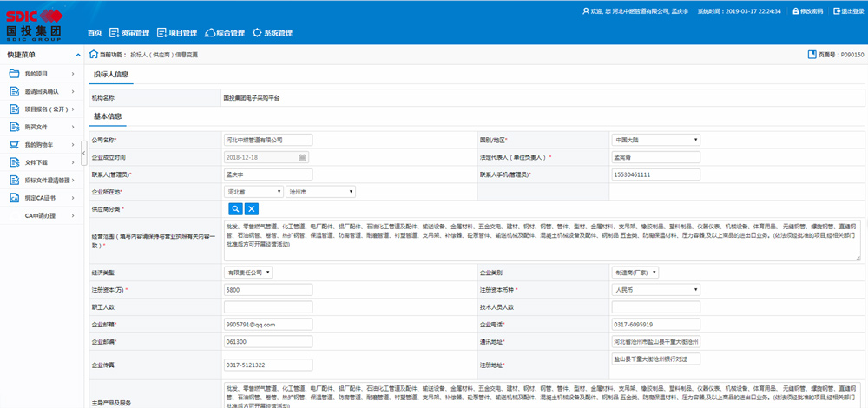Image resolution: width=868 pixels, height=408 pixels.
Task: Click the blue X clear icon for 供应商分类
Action: tap(251, 208)
